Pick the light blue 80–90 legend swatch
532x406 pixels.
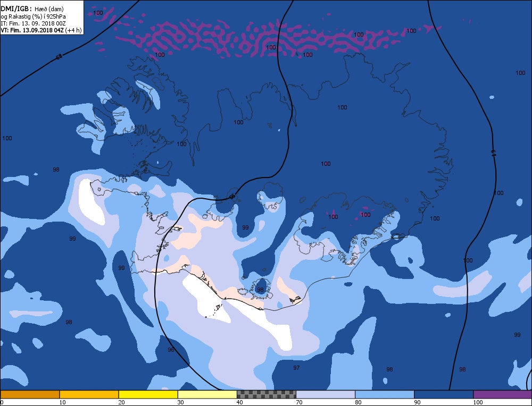pos(385,394)
